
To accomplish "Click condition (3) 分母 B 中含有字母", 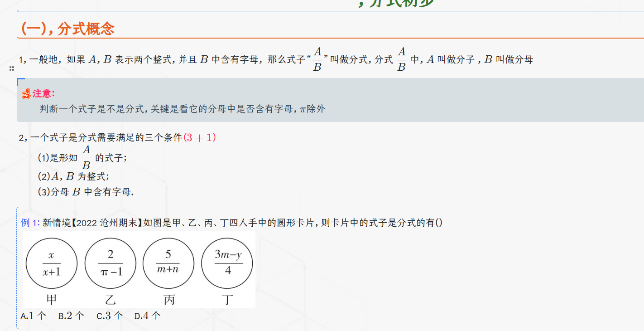I will click(84, 191).
